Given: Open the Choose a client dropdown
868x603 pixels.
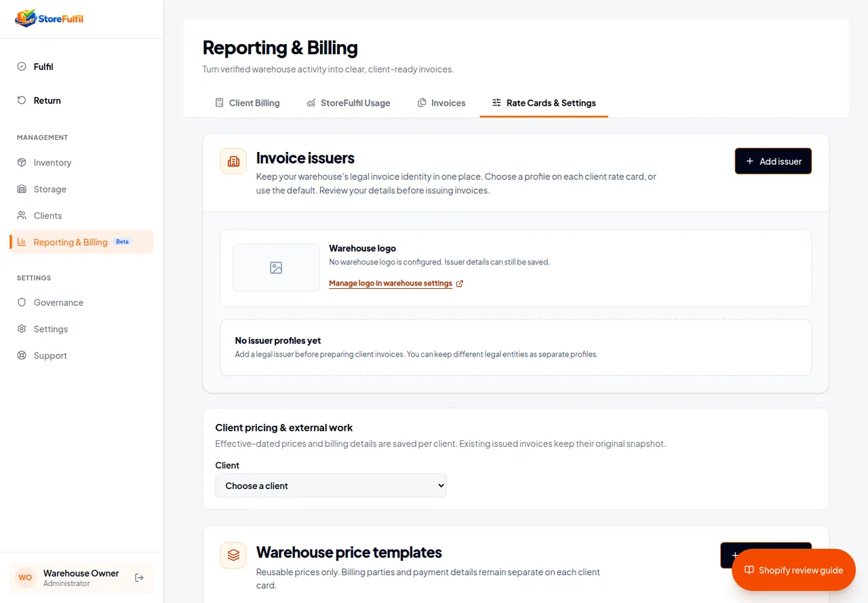Looking at the screenshot, I should point(331,486).
